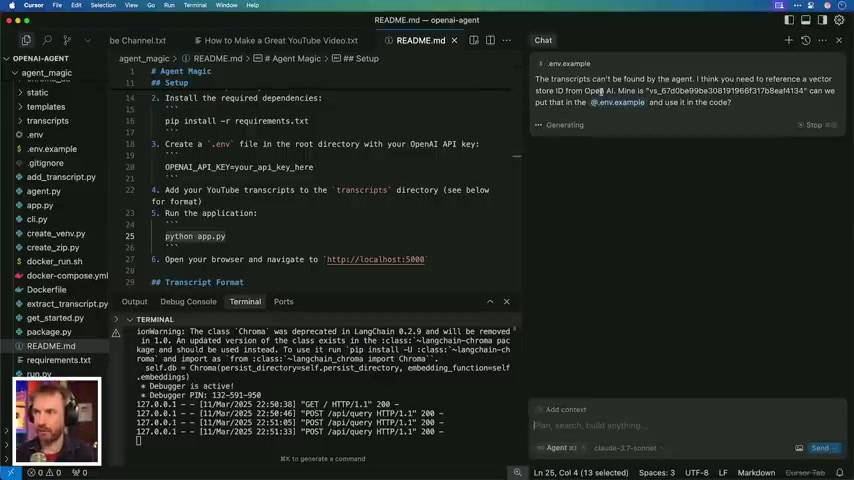Screen dimensions: 854x480
Task: Open Cursor settings with the gear icon
Action: 839,20
